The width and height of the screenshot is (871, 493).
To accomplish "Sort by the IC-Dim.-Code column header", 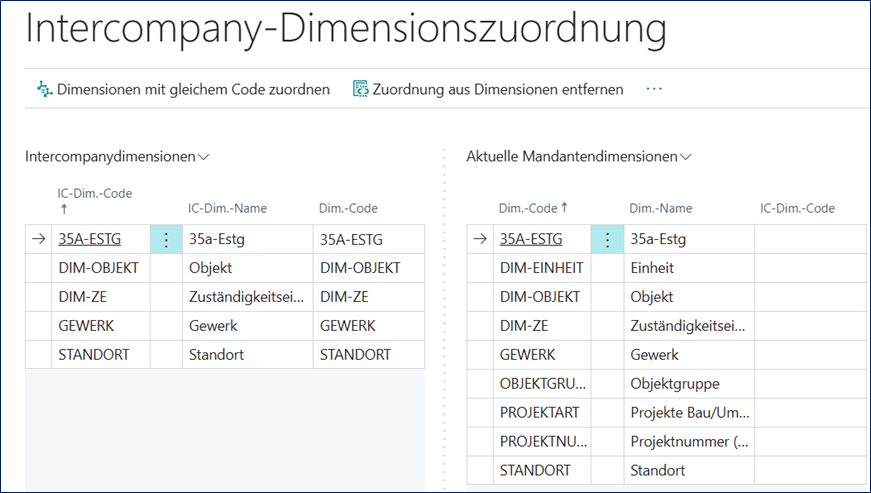I will coord(95,194).
